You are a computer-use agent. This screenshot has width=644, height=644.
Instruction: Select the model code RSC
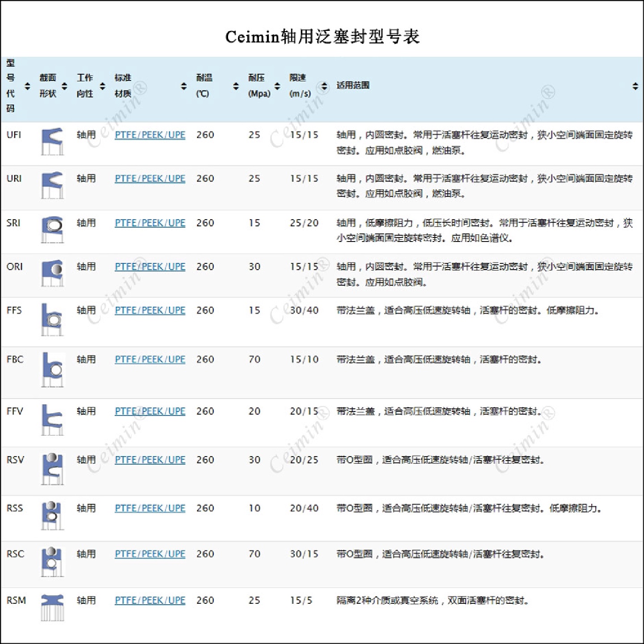(15, 554)
